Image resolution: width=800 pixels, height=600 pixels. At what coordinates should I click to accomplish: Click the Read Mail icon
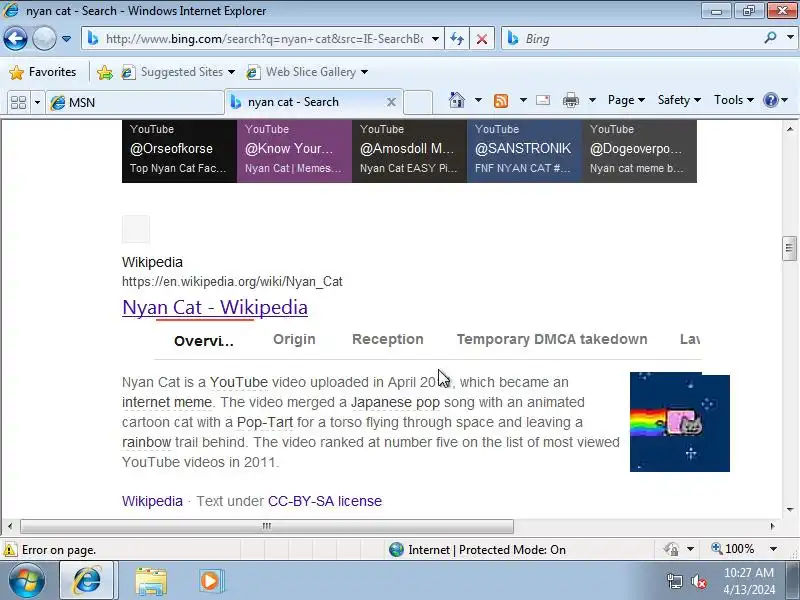coord(543,100)
